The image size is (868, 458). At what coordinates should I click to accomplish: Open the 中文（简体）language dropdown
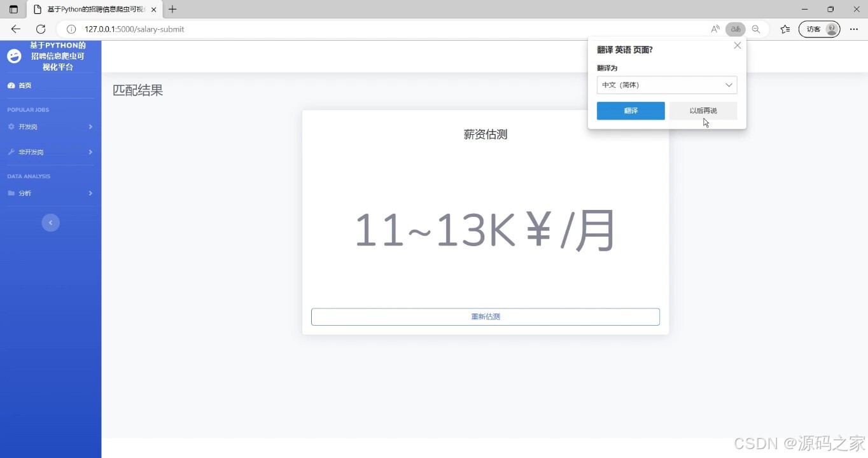click(x=666, y=85)
